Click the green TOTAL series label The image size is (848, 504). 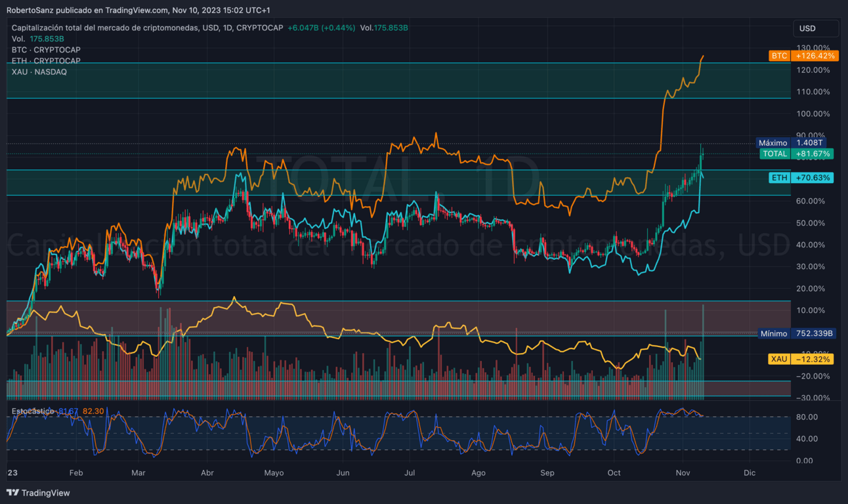pyautogui.click(x=774, y=154)
